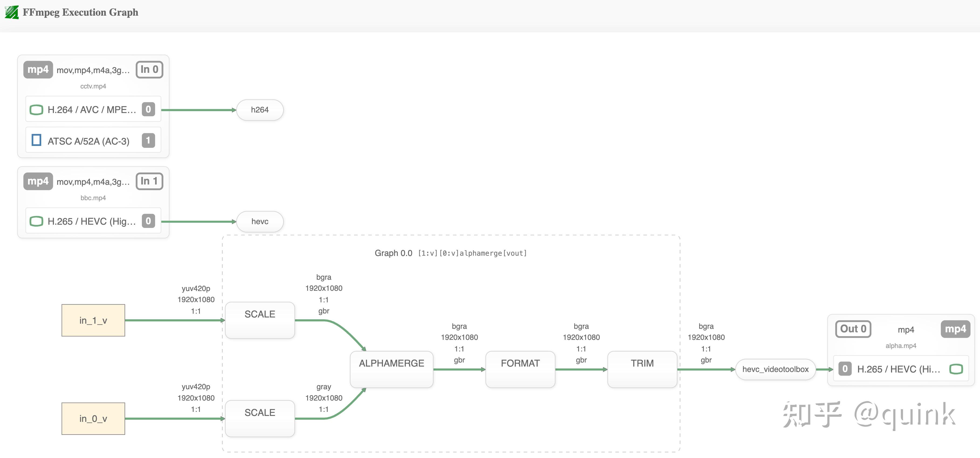Click the SCALE node outputting gray format
The image size is (980, 458).
tap(260, 418)
